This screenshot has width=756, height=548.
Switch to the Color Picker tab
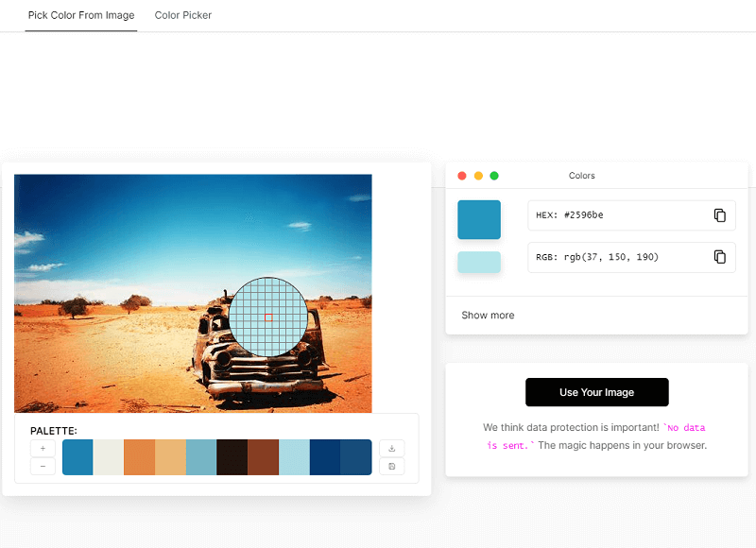click(182, 15)
